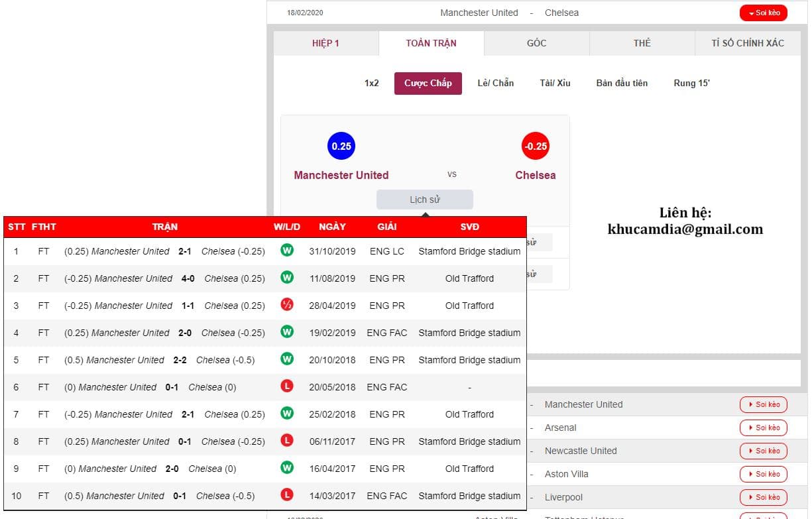Image resolution: width=812 pixels, height=519 pixels.
Task: Click ENG FAC league cell for 19/02/2019
Action: pyautogui.click(x=387, y=333)
